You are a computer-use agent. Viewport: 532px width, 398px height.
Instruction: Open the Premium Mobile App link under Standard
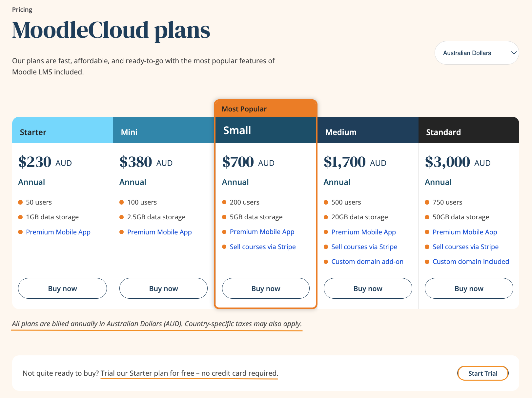[x=465, y=232]
